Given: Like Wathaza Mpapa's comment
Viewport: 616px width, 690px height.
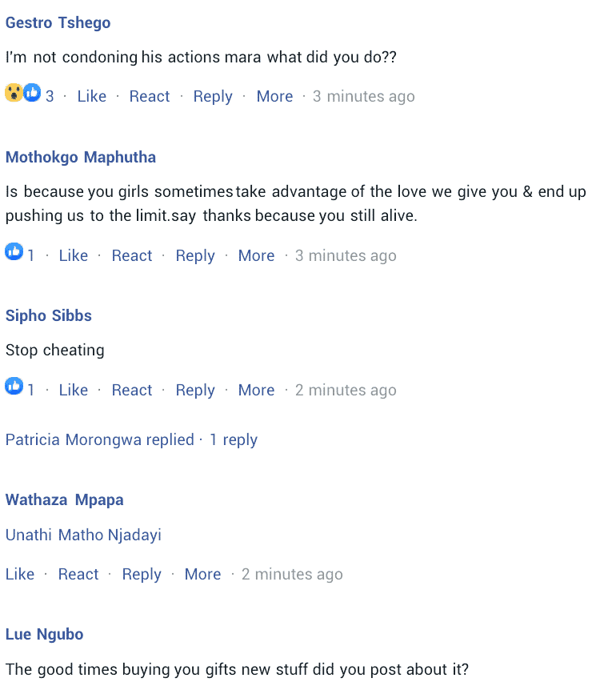Looking at the screenshot, I should point(20,574).
